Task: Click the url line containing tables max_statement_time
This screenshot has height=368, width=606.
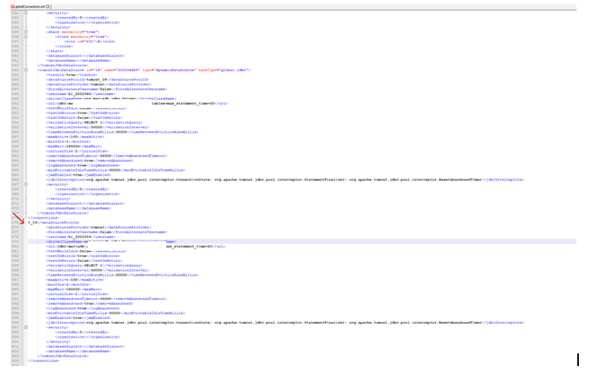Action: (137, 104)
